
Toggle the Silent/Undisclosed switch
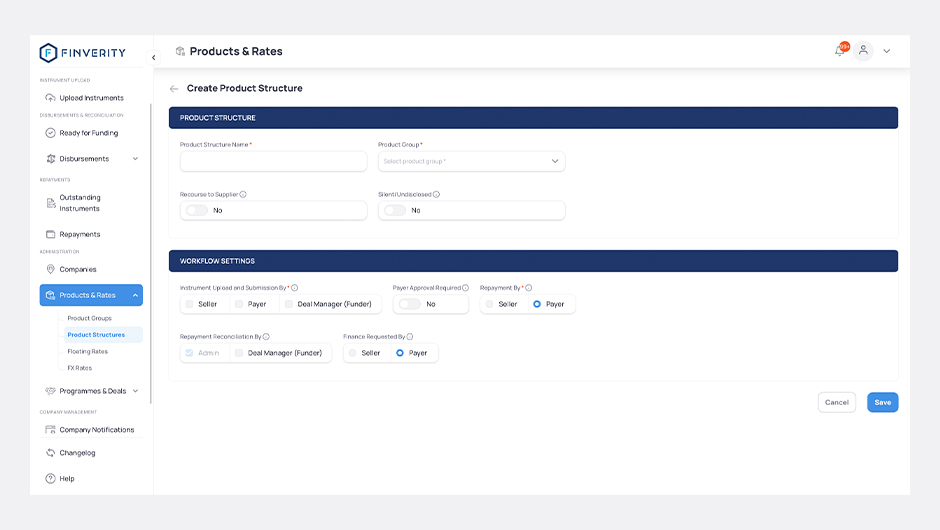(x=395, y=210)
